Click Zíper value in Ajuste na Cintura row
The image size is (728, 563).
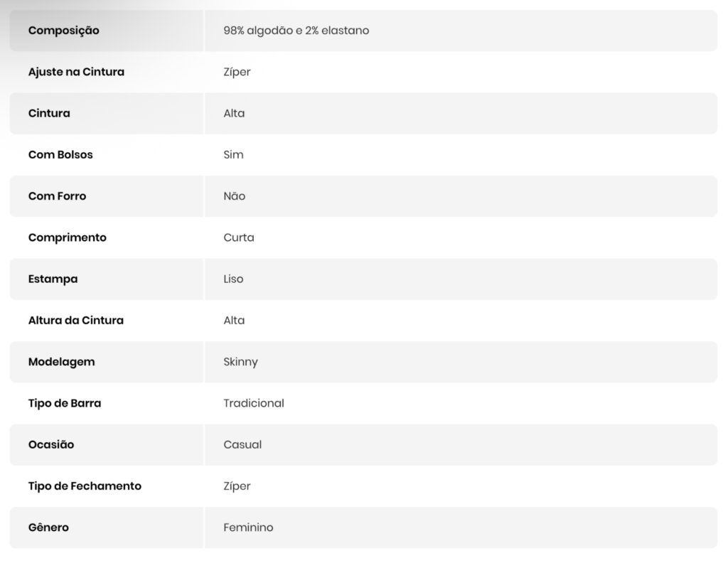tap(237, 72)
